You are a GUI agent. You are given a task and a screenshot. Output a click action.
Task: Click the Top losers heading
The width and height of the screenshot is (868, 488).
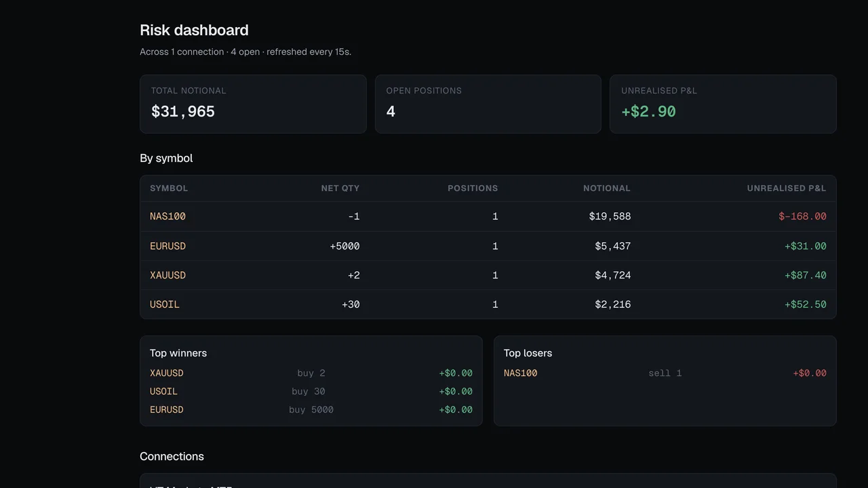pos(528,353)
